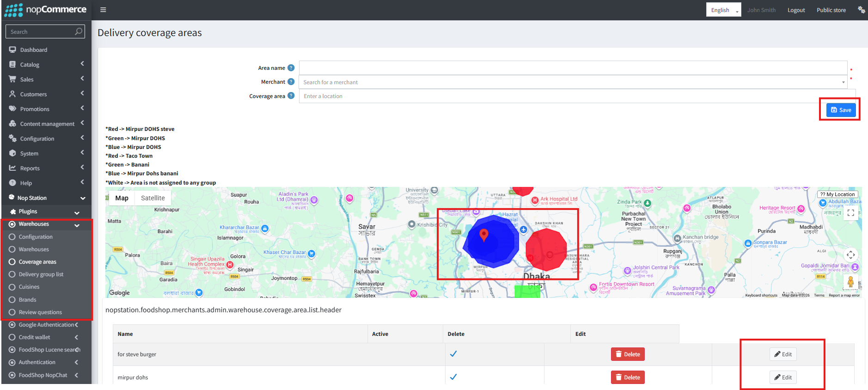This screenshot has height=390, width=868.
Task: Click Report a map error
Action: click(844, 295)
